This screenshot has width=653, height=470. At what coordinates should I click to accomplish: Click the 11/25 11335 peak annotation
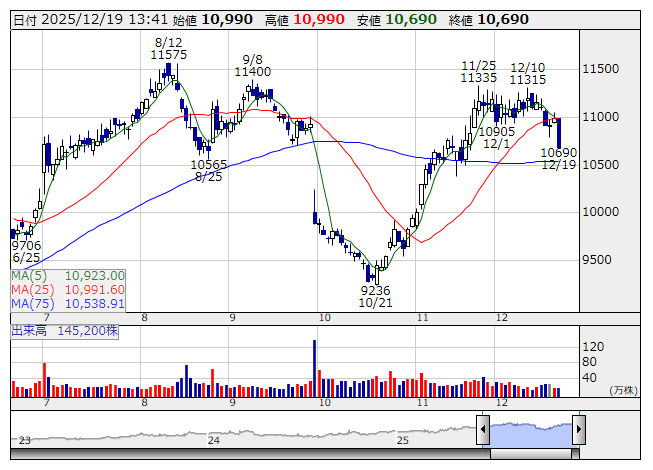479,72
